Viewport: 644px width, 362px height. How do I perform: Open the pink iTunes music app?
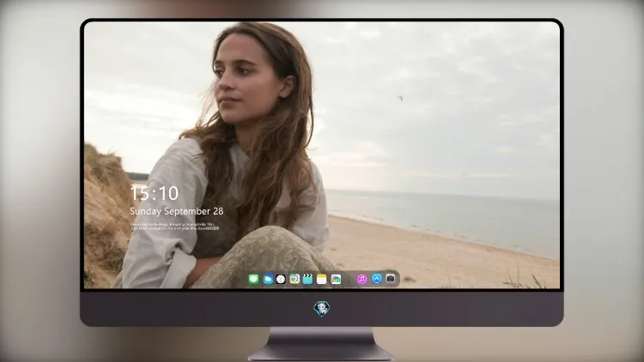[361, 280]
